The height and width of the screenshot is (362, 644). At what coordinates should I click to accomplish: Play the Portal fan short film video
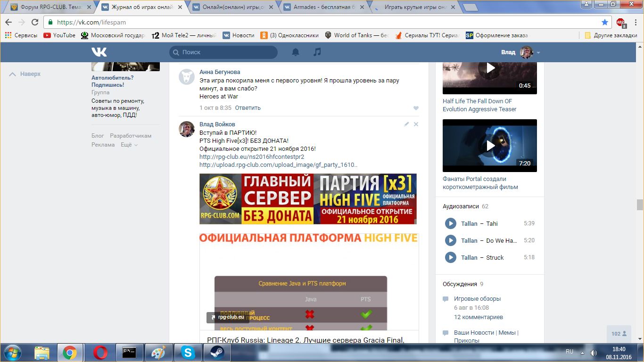(490, 146)
